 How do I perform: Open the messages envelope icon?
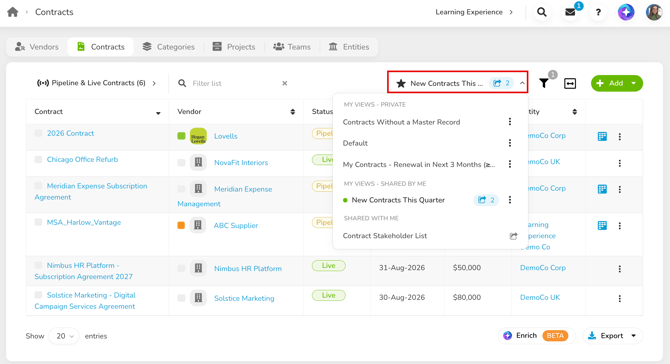tap(570, 12)
